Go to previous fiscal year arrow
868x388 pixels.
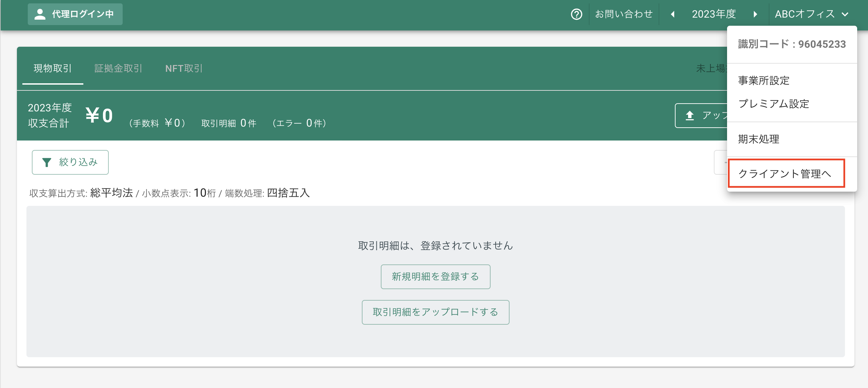[673, 14]
